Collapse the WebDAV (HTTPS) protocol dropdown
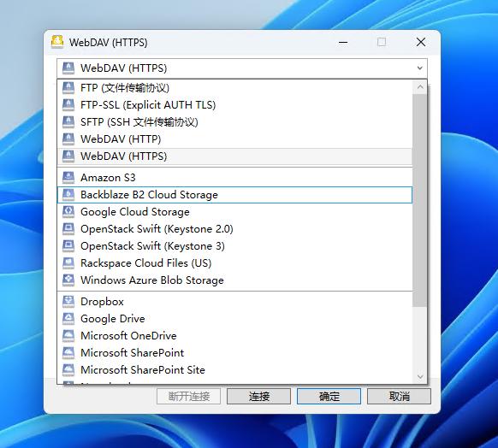 [420, 68]
